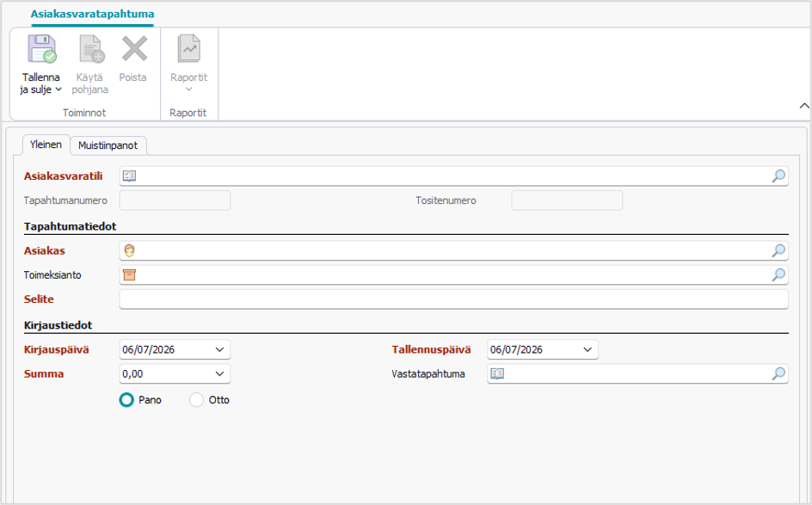Click the magnifier in the Asiakas field
812x505 pixels.
click(778, 250)
